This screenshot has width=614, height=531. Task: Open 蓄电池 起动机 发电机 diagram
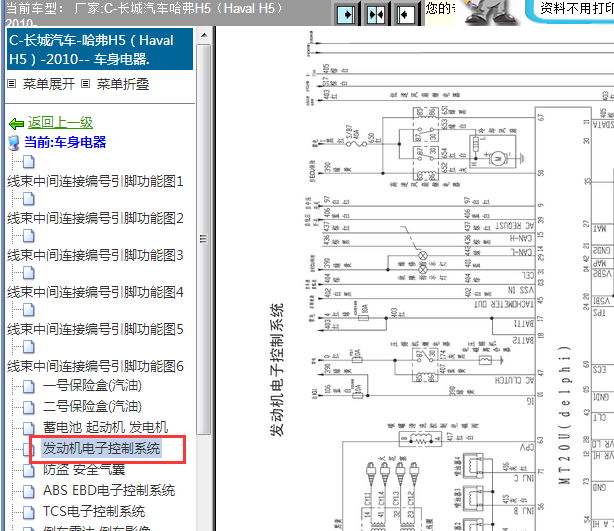coord(105,427)
